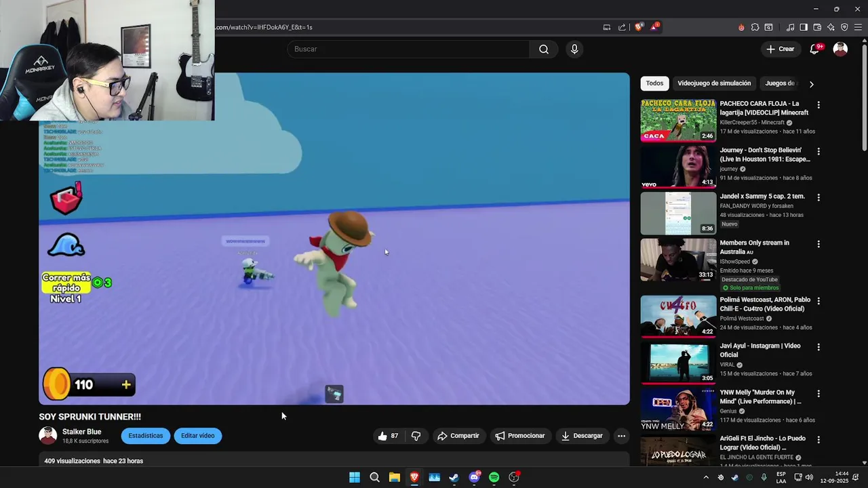Open Jandel x Sammy video thumbnail
This screenshot has height=488, width=868.
pyautogui.click(x=678, y=213)
